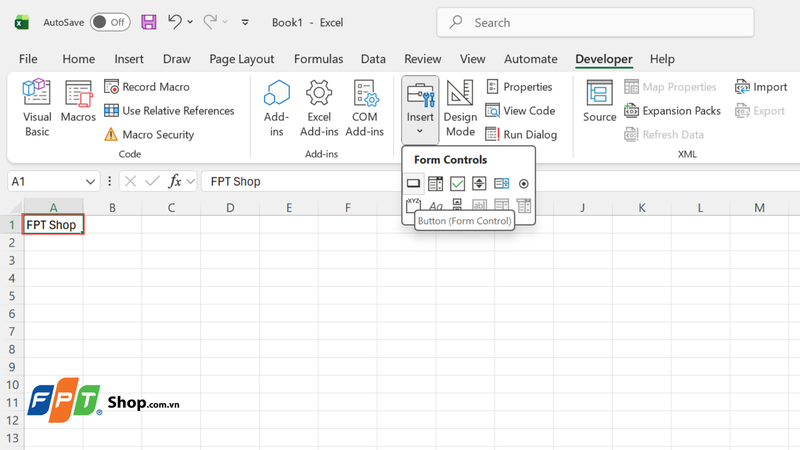Select row 5 header

click(12, 296)
